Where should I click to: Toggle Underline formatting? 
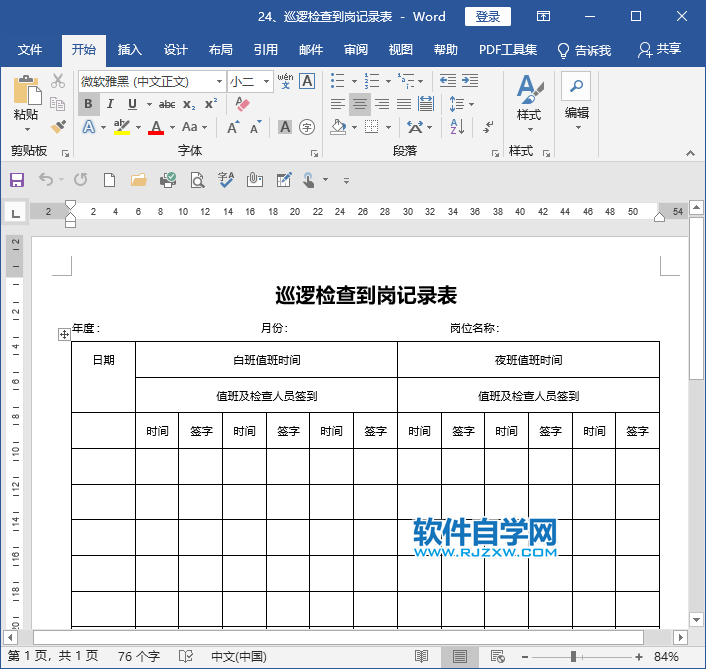pyautogui.click(x=132, y=104)
